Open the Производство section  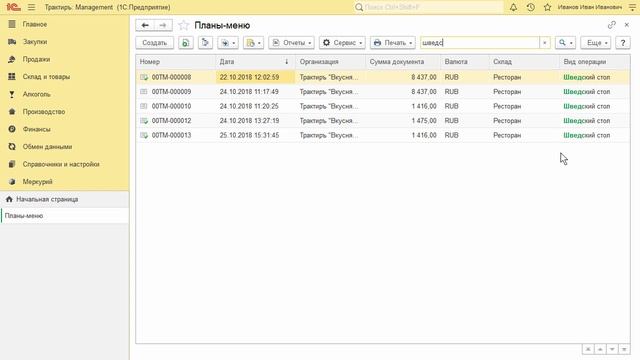coord(44,112)
